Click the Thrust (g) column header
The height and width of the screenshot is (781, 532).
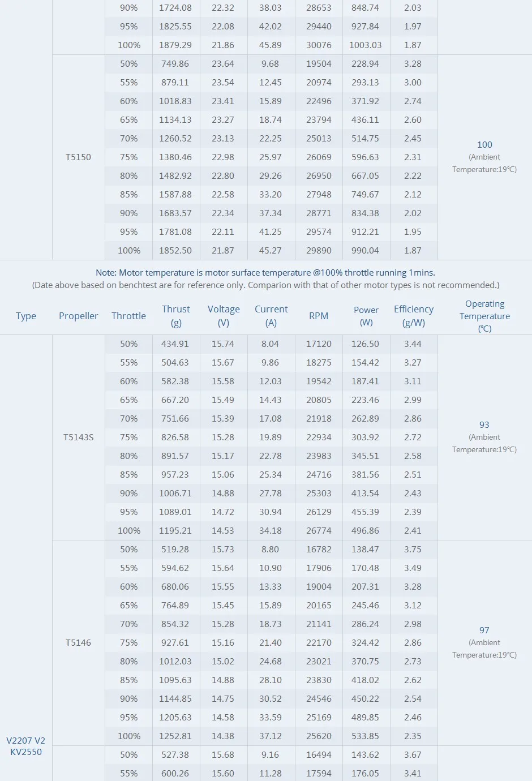pos(175,316)
